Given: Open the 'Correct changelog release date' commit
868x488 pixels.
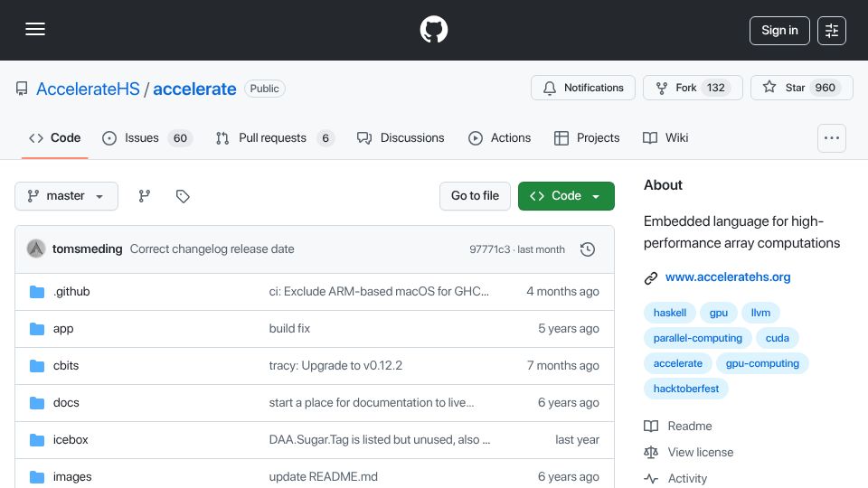Looking at the screenshot, I should click(212, 249).
